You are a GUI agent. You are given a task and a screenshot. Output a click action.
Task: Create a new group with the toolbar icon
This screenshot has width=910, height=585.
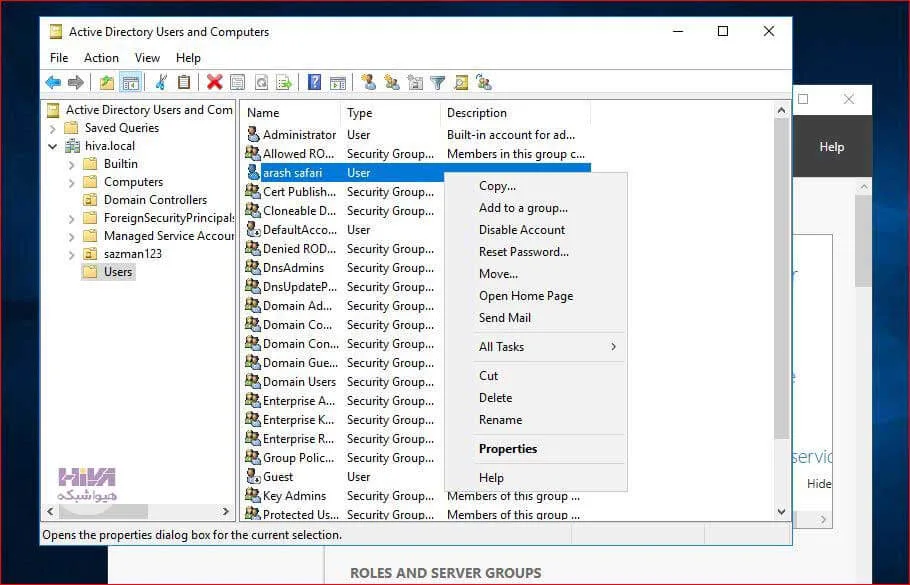(392, 82)
